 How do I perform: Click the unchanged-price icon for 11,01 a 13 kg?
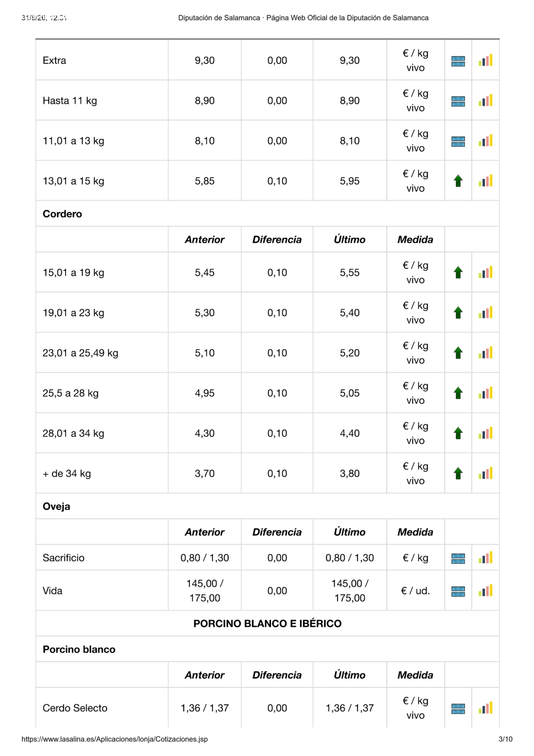[458, 141]
